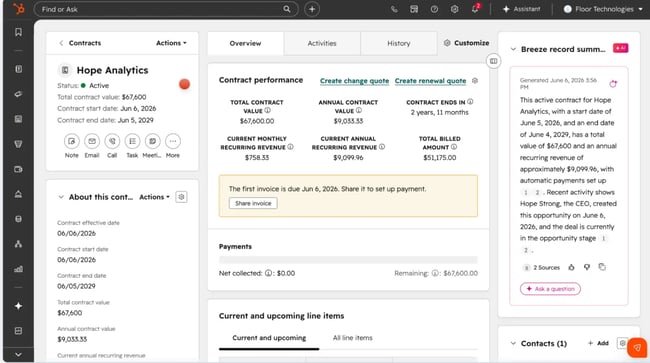The image size is (650, 363).
Task: Switch to the History tab
Action: point(399,43)
